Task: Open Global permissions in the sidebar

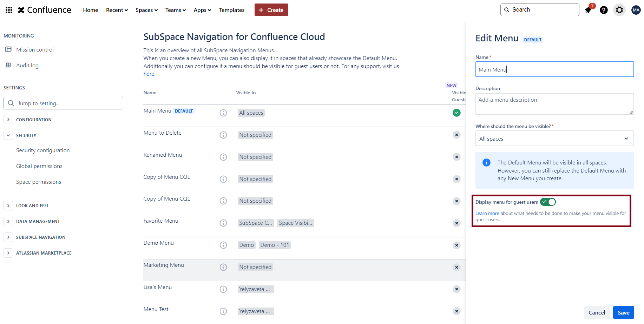Action: tap(39, 166)
